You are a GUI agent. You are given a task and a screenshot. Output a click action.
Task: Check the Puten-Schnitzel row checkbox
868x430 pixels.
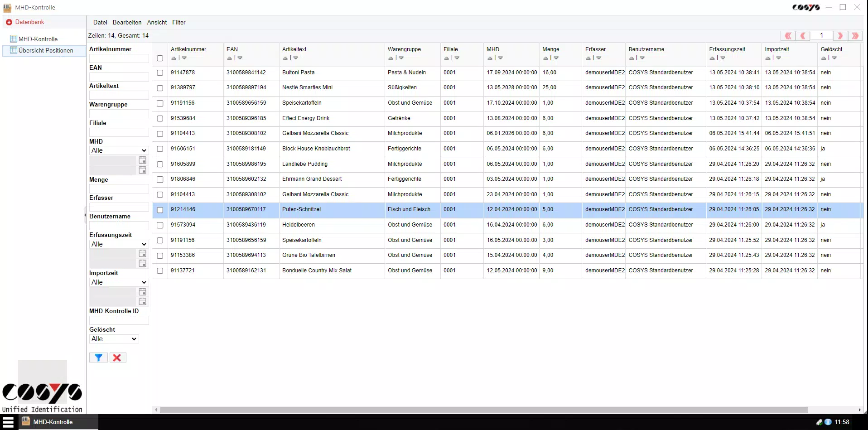click(160, 210)
